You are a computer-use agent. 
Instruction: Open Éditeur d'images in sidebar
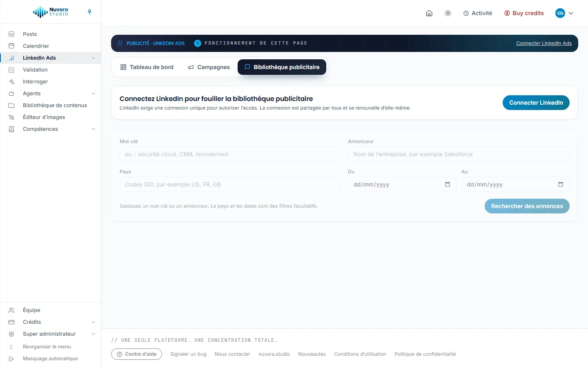point(51,117)
